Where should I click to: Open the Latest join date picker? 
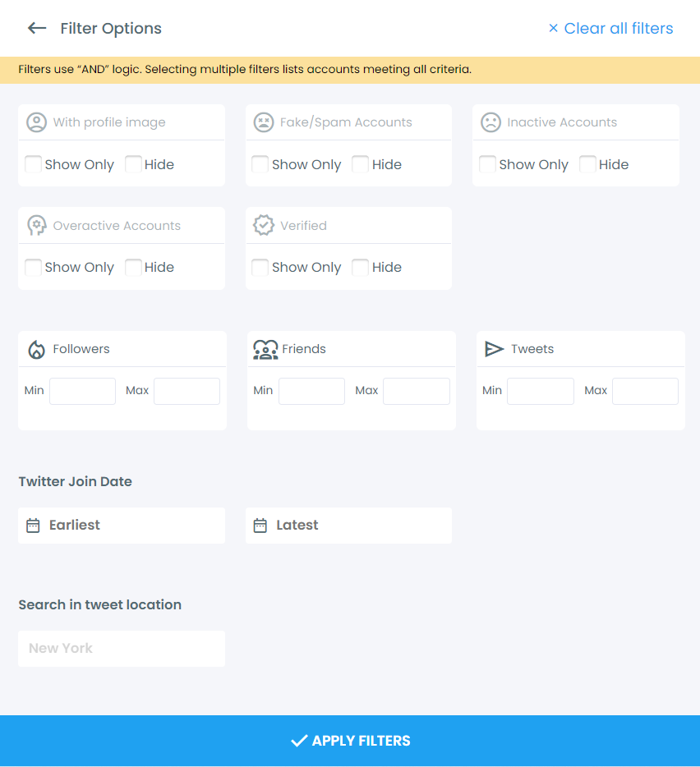click(x=348, y=525)
